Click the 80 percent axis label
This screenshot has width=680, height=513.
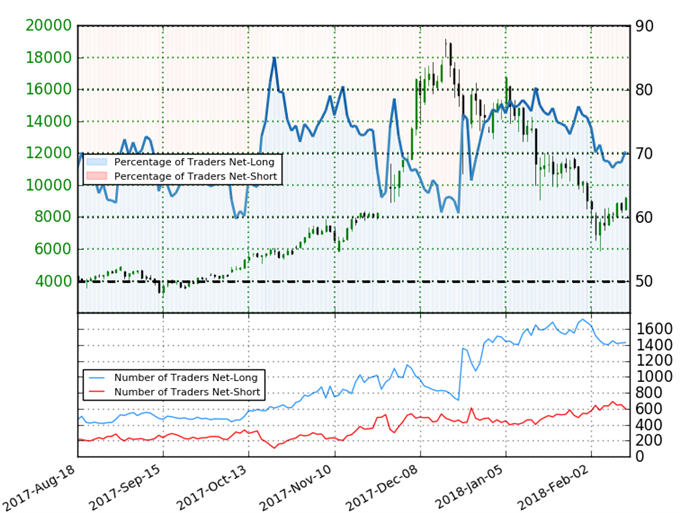(x=644, y=90)
